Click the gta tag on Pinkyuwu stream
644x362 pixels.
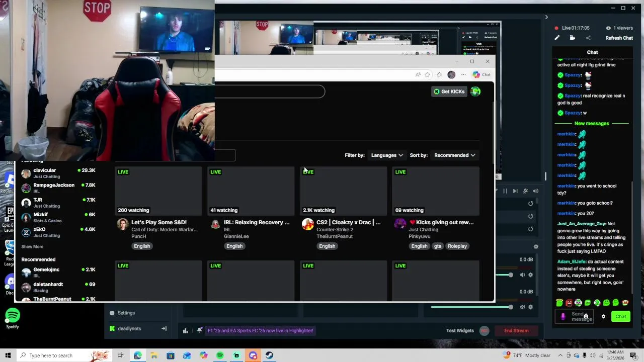point(438,246)
